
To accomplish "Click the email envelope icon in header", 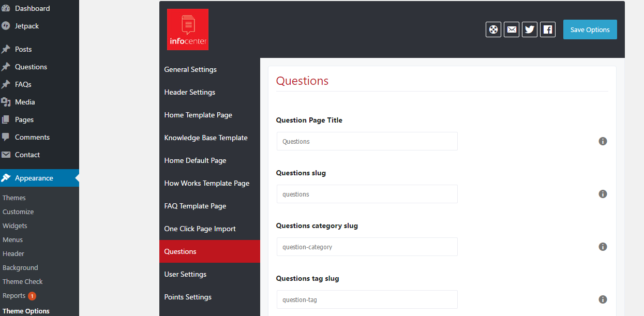I will (x=512, y=29).
